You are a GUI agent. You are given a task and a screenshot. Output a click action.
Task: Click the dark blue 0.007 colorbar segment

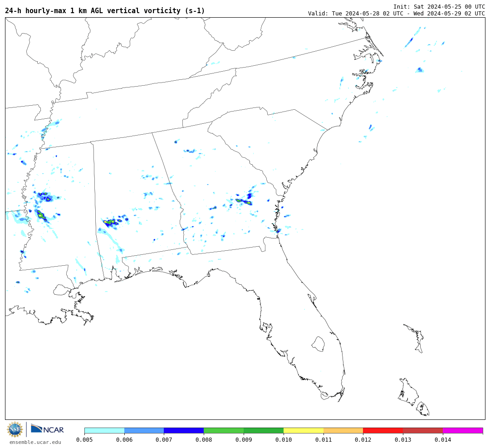[184, 431]
